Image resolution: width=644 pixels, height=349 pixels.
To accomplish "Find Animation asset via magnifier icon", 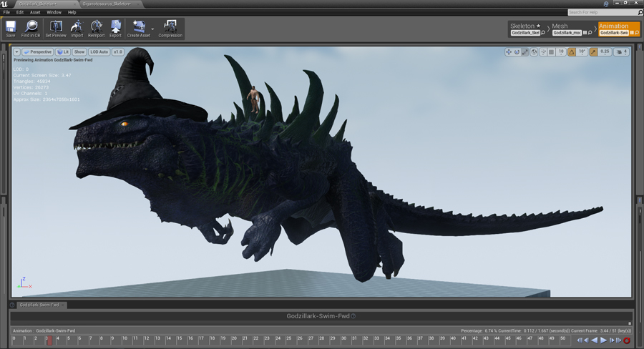I will pyautogui.click(x=637, y=33).
